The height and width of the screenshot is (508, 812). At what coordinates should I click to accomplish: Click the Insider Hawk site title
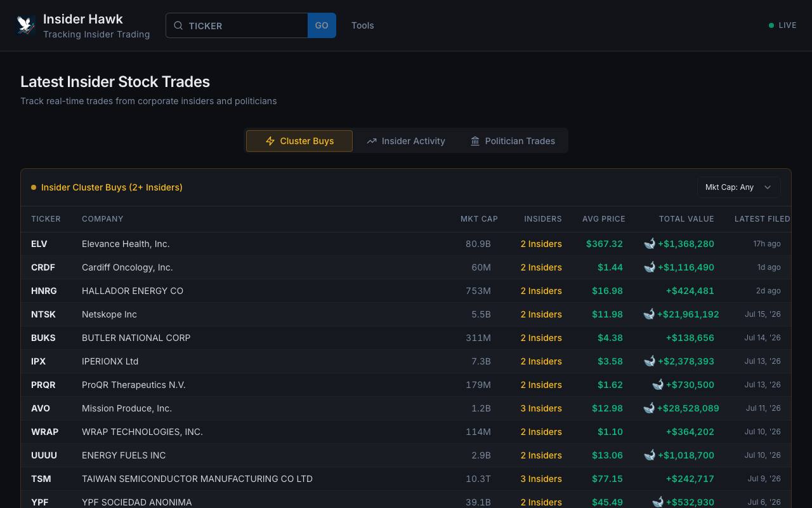[83, 19]
